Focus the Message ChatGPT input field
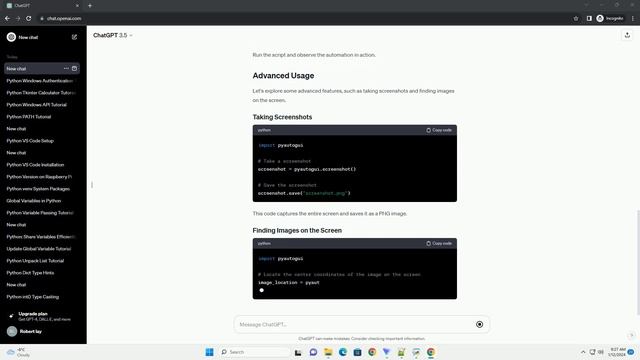 point(355,324)
